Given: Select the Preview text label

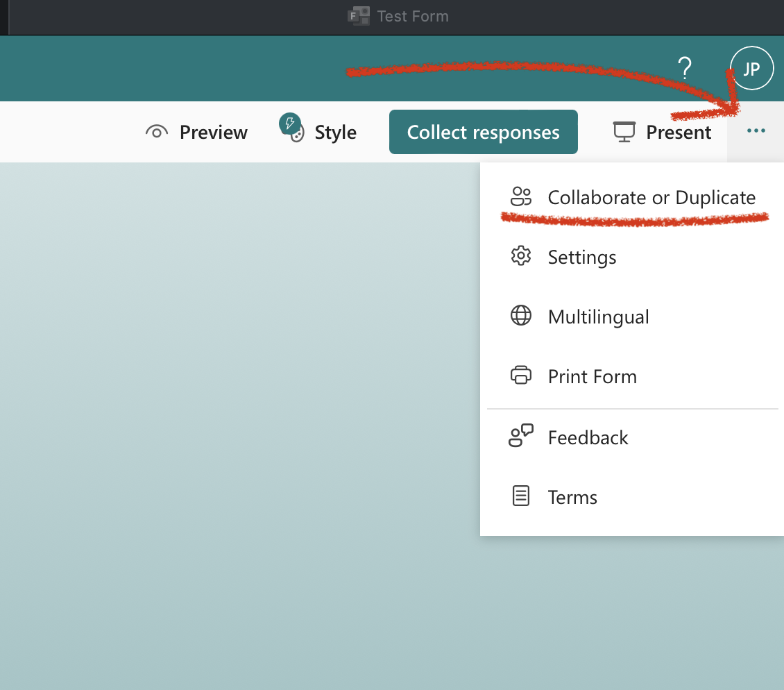Looking at the screenshot, I should click(213, 133).
